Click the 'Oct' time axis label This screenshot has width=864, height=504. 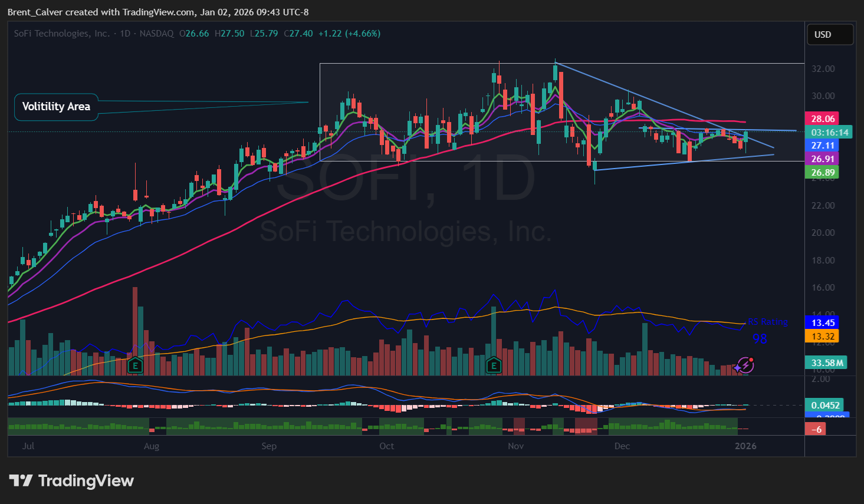pos(387,446)
